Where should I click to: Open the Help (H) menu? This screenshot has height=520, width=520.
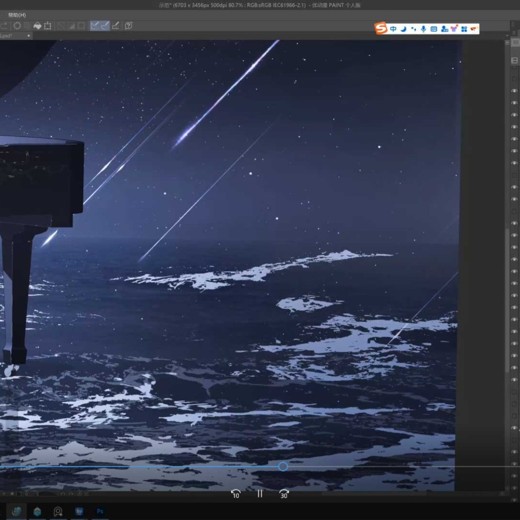[17, 15]
